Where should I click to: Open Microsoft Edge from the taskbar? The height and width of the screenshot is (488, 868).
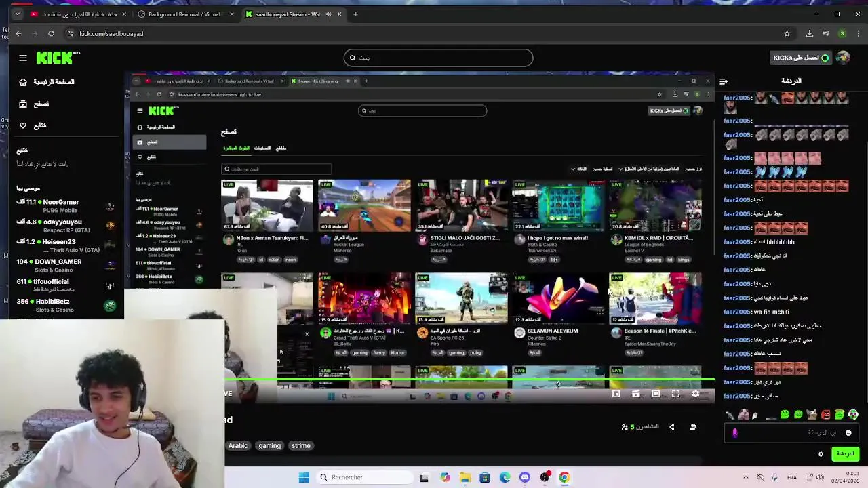505,478
